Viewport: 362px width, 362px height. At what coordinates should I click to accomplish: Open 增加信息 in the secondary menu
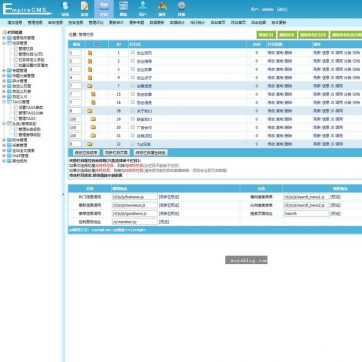(x=15, y=23)
